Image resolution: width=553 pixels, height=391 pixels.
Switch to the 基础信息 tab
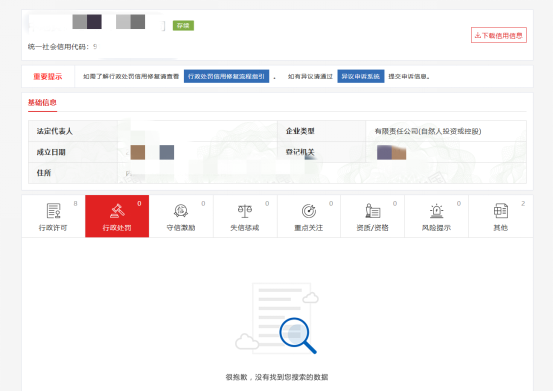(x=42, y=103)
